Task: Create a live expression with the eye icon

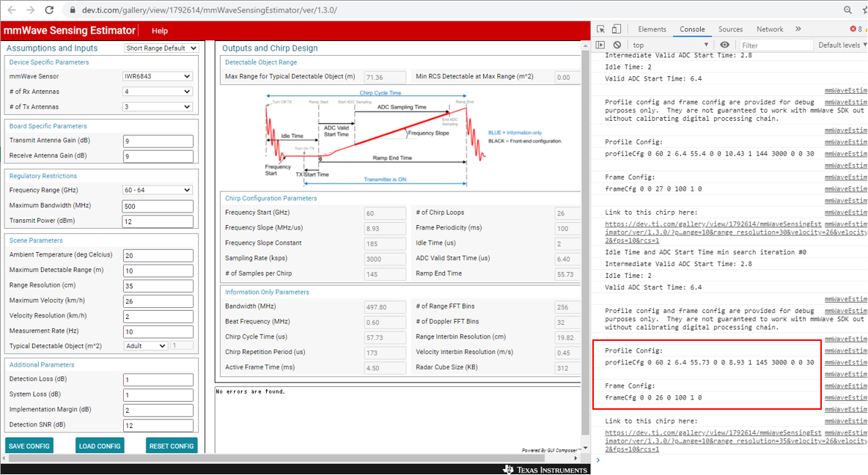Action: (x=724, y=45)
